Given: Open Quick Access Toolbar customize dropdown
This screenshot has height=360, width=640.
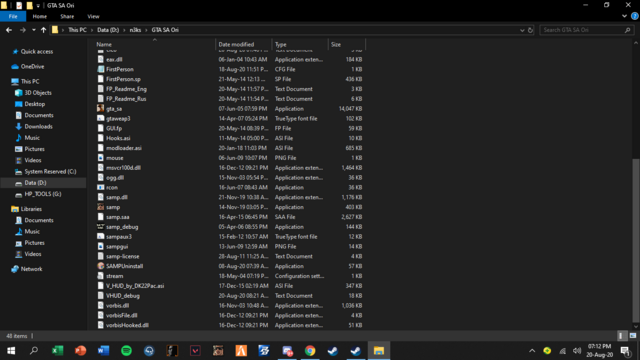Looking at the screenshot, I should (x=38, y=5).
